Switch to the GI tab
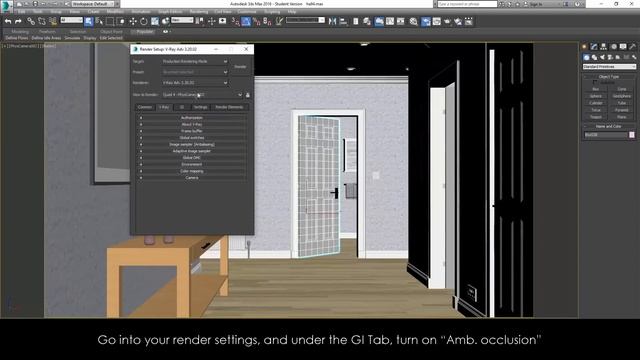The height and width of the screenshot is (360, 640). [x=182, y=107]
